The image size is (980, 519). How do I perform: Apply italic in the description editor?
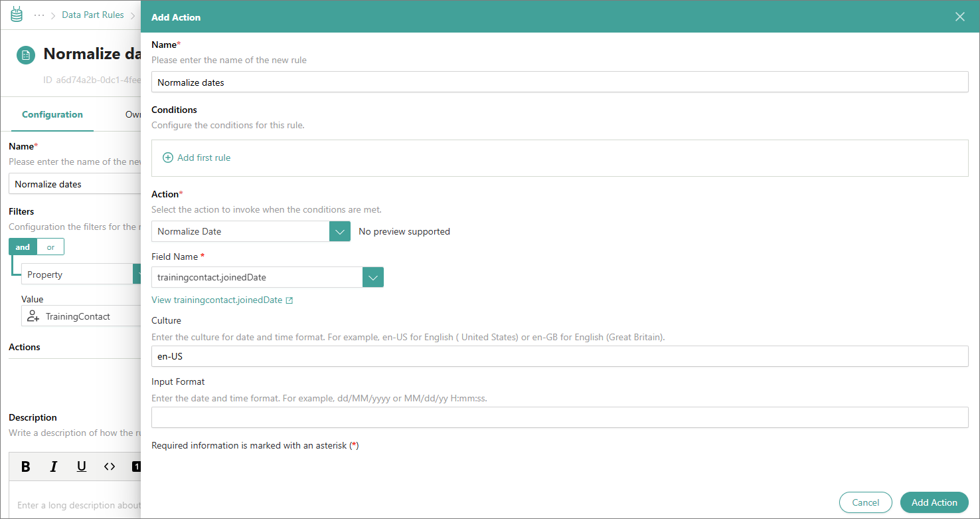(x=54, y=467)
